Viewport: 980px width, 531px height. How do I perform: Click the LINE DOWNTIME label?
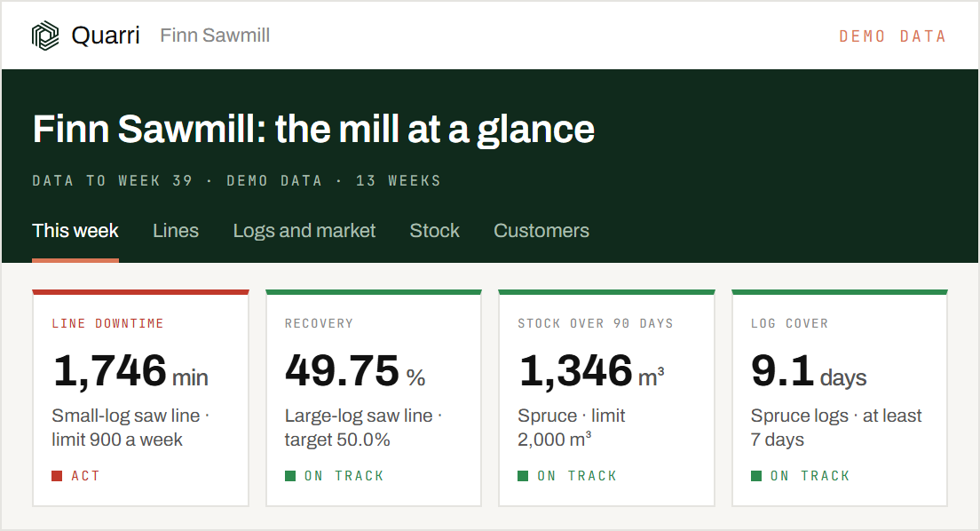[x=107, y=323]
